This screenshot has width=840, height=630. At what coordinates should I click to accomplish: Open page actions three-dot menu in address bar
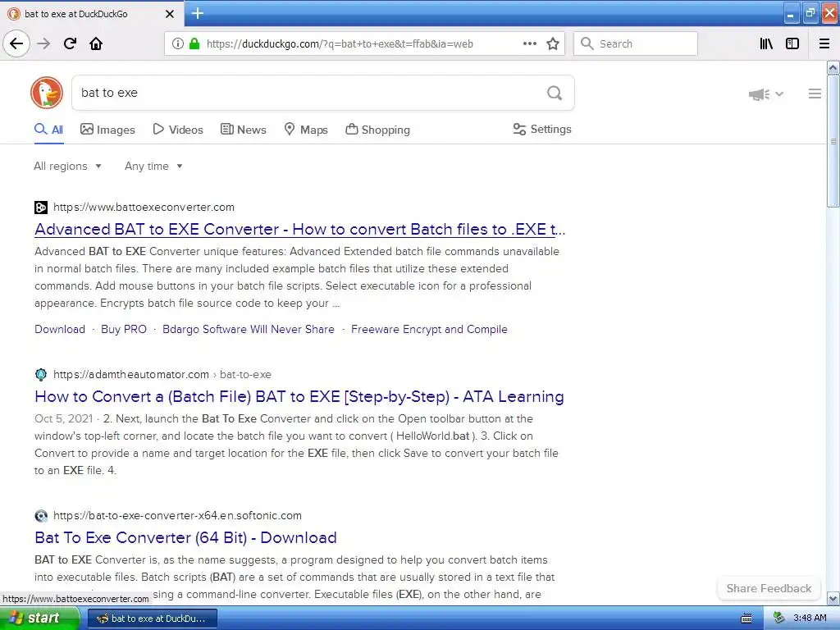[529, 43]
